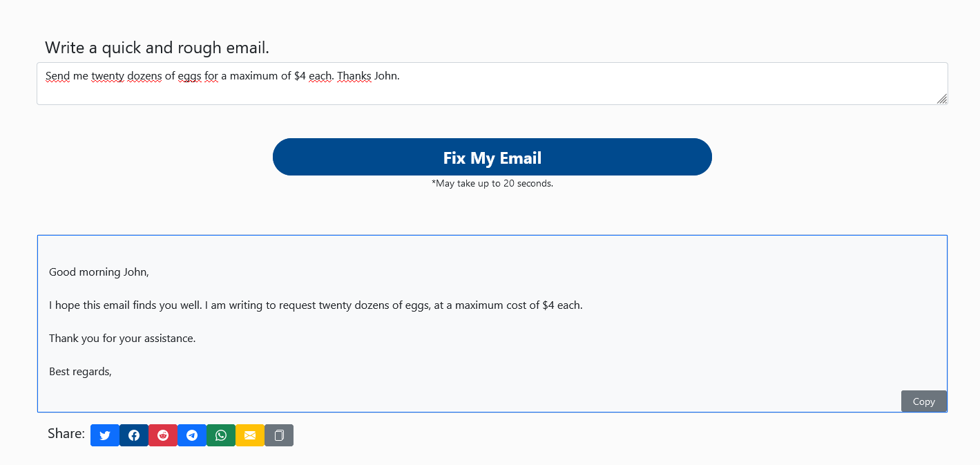This screenshot has height=465, width=980.
Task: Copy the generated email with the Copy button
Action: [924, 401]
